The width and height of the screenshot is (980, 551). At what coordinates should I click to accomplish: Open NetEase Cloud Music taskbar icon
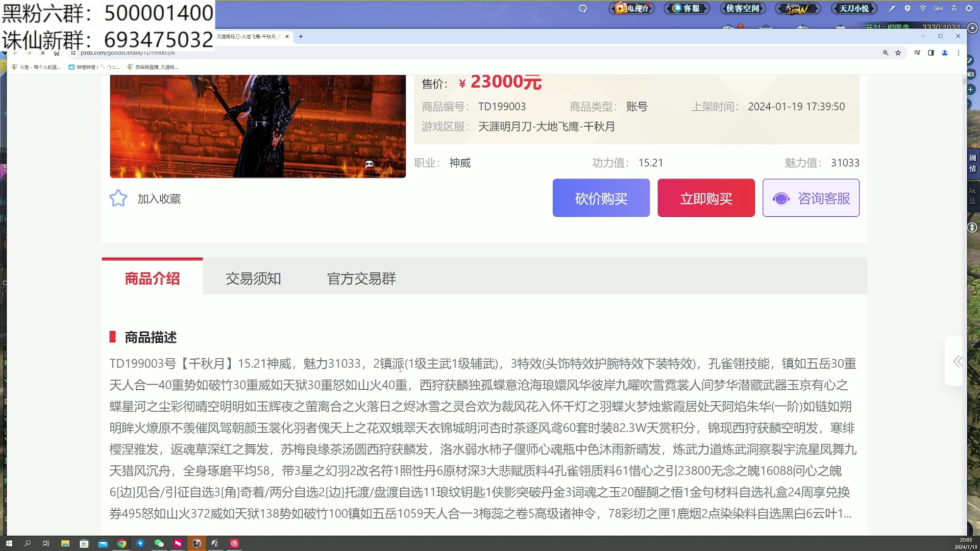[234, 543]
